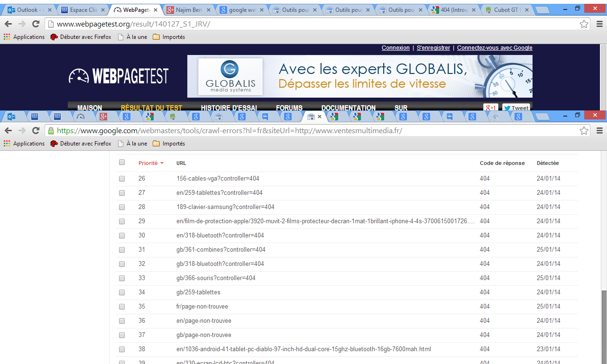The image size is (607, 364).
Task: Select row 28 clavier-samsung checkbox
Action: (x=122, y=207)
